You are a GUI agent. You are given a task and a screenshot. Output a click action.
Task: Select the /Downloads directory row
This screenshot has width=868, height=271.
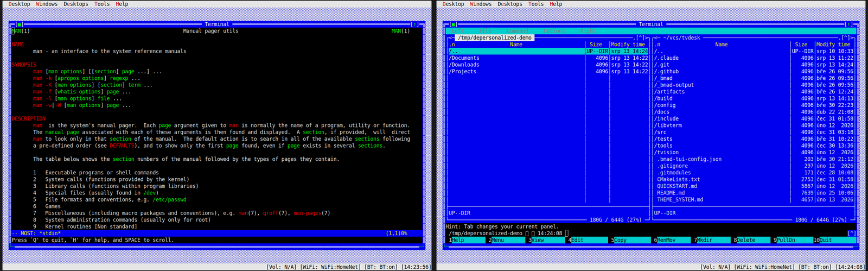[x=548, y=65]
